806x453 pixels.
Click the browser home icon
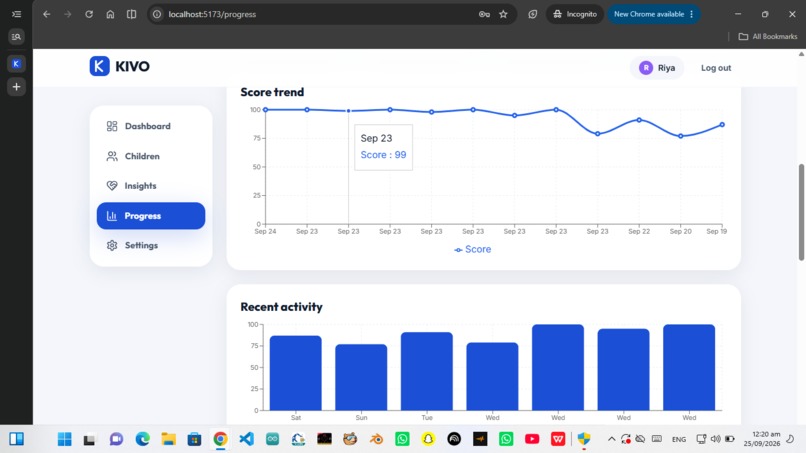[x=110, y=14]
